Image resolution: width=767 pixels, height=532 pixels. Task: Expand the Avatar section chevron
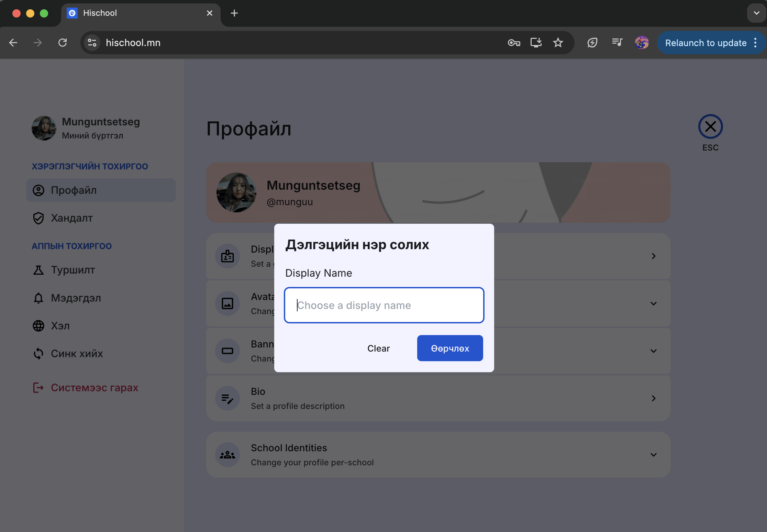coord(654,303)
